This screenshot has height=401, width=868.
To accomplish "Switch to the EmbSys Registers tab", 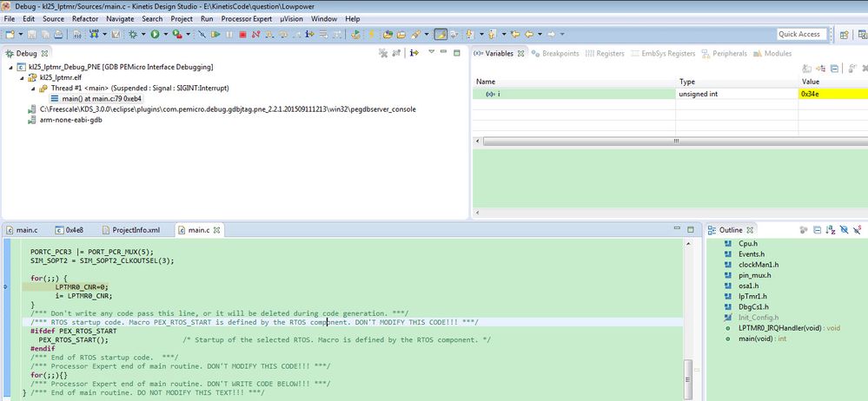I will pos(662,54).
